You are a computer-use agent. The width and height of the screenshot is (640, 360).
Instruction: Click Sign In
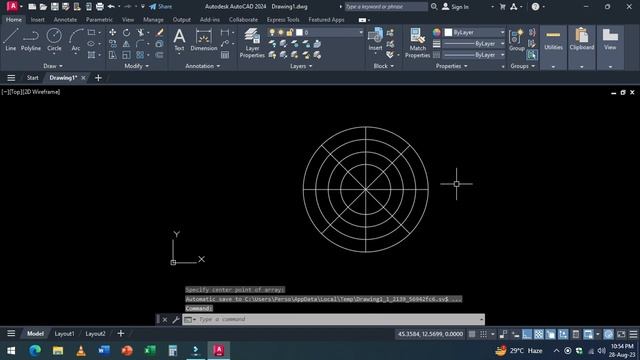pos(456,7)
